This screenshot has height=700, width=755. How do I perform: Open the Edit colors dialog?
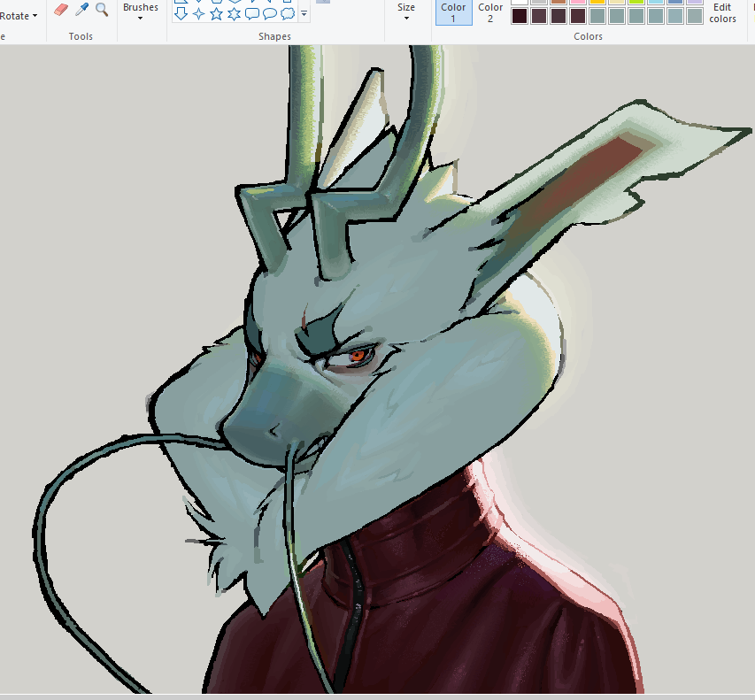click(x=722, y=13)
